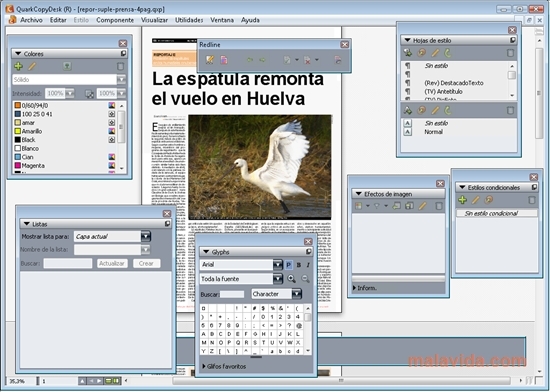Toggle the P plain style button in Glyphs
Image resolution: width=550 pixels, height=392 pixels.
[x=289, y=265]
